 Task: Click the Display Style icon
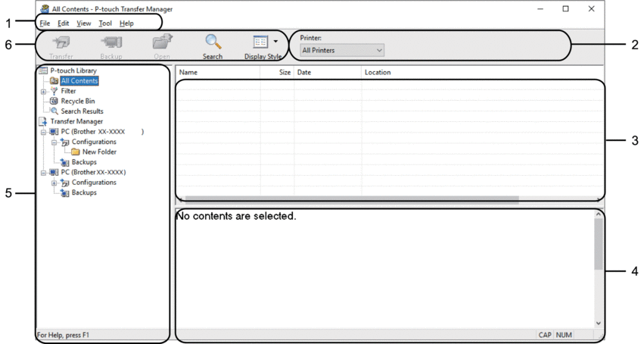point(258,43)
